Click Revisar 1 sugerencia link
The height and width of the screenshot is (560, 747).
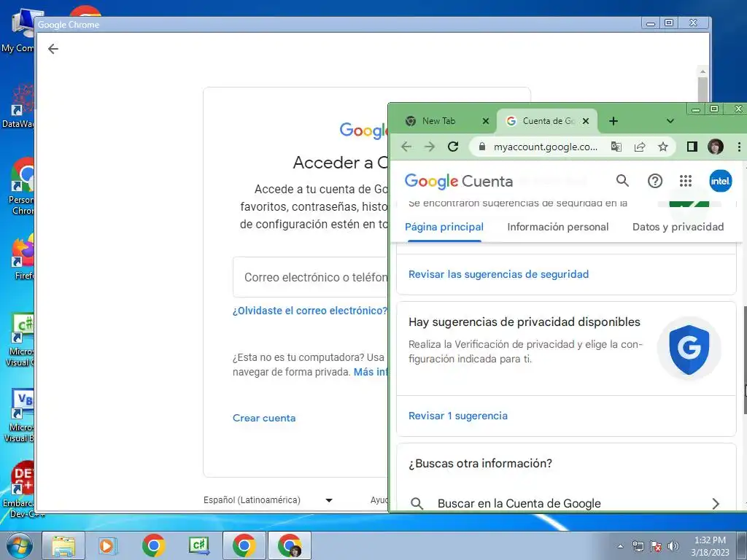click(x=458, y=416)
